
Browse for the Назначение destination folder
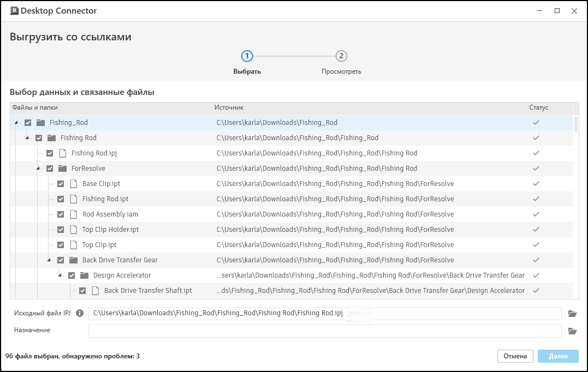(x=572, y=331)
